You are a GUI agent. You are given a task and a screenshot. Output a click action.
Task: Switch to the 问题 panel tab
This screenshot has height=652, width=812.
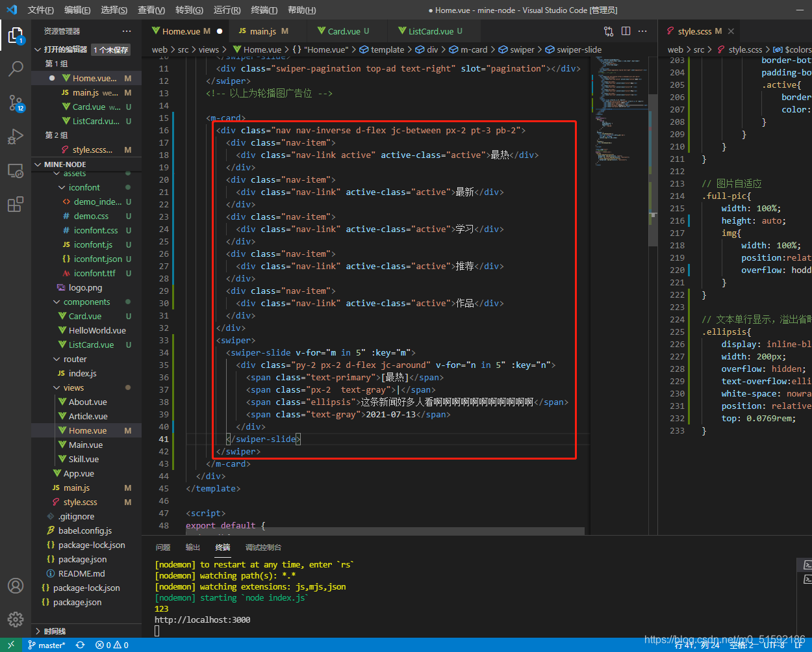tap(163, 547)
